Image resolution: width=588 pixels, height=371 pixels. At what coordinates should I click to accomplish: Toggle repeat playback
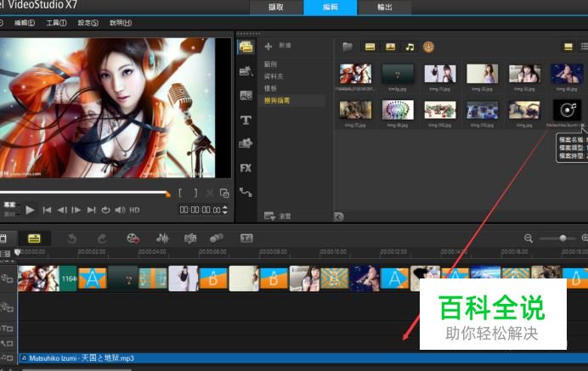click(x=105, y=210)
